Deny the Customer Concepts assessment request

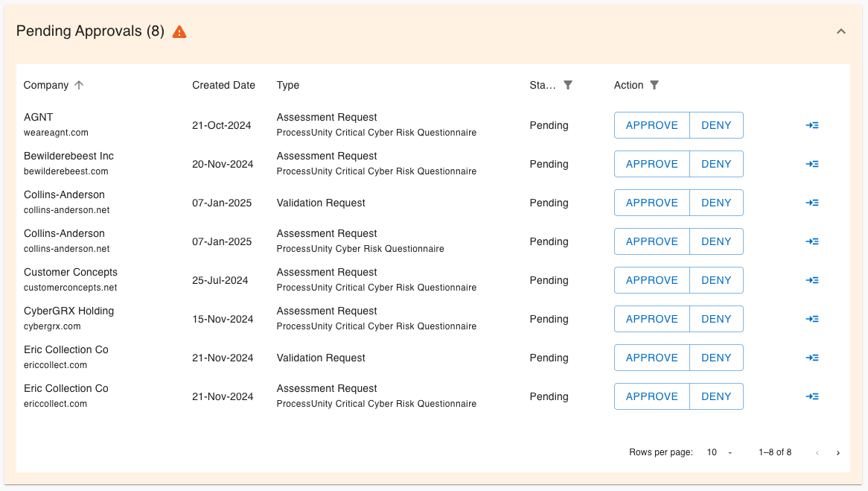click(x=716, y=279)
